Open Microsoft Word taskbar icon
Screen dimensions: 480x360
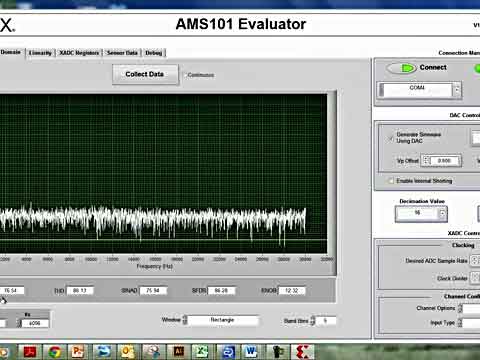[x=251, y=352]
